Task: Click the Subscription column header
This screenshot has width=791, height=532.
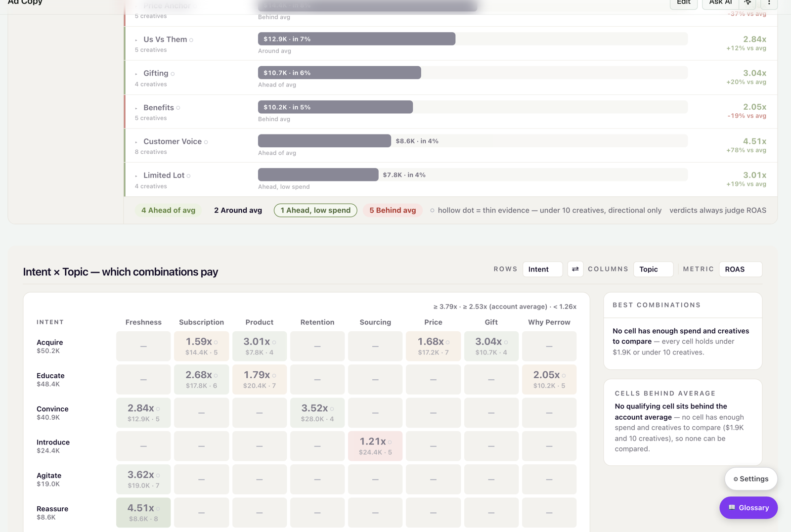Action: 201,322
